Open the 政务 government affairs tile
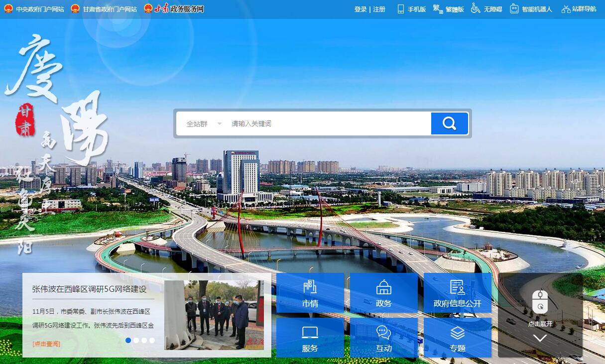 tap(383, 293)
